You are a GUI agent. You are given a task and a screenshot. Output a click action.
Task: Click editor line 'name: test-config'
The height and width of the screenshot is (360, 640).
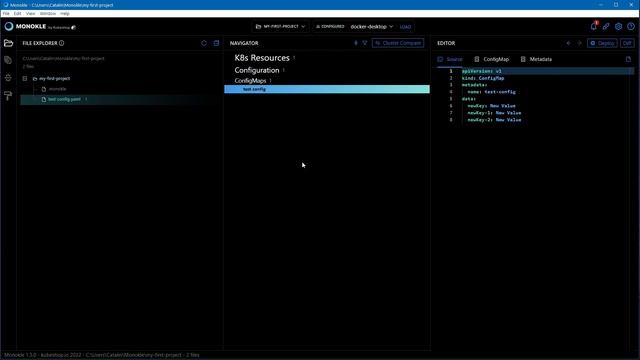click(x=491, y=92)
